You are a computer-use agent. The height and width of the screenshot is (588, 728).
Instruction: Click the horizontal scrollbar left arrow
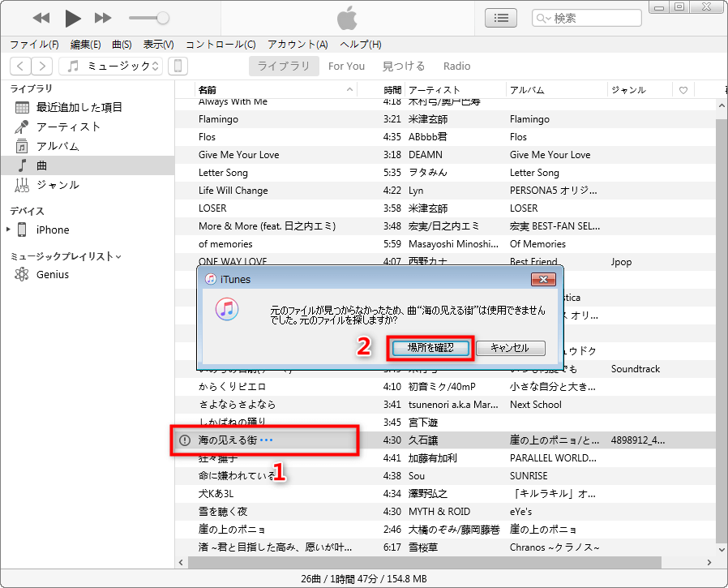[x=181, y=563]
